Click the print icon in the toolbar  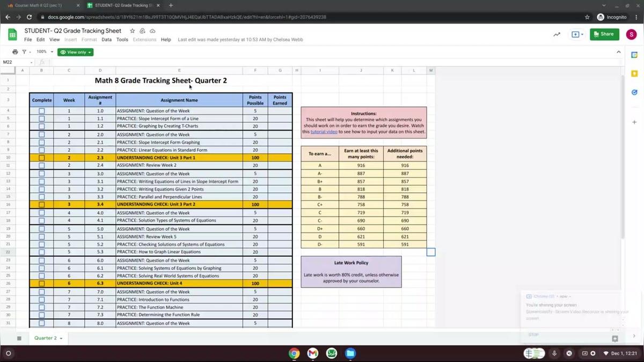[15, 52]
